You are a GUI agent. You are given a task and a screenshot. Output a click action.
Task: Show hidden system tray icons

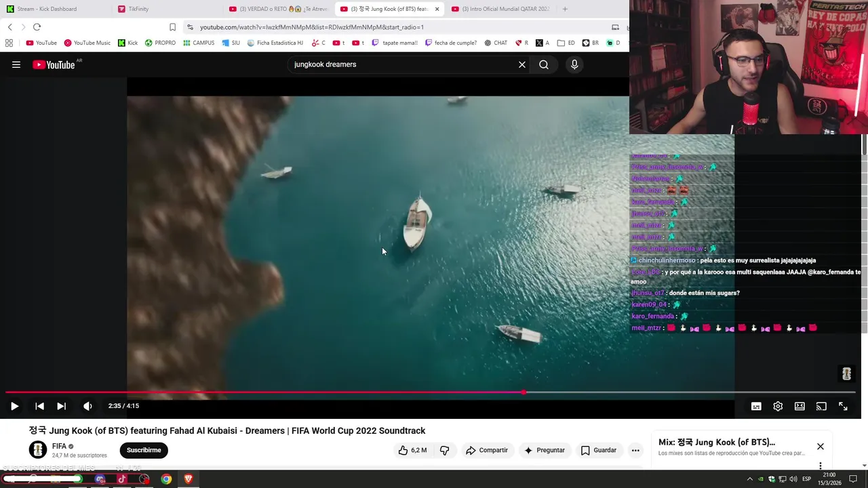(x=750, y=479)
